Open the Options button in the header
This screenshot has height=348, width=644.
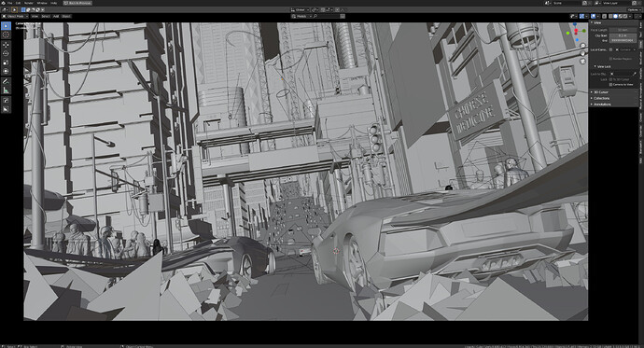coord(633,9)
